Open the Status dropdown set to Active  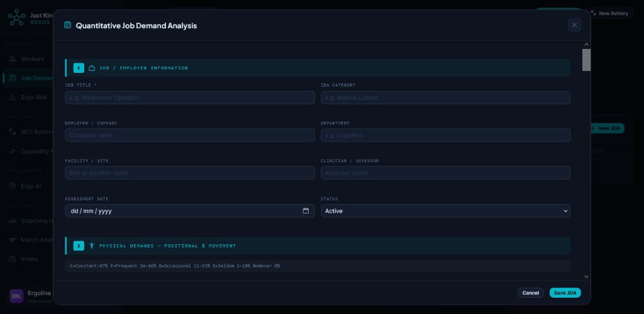coord(445,211)
